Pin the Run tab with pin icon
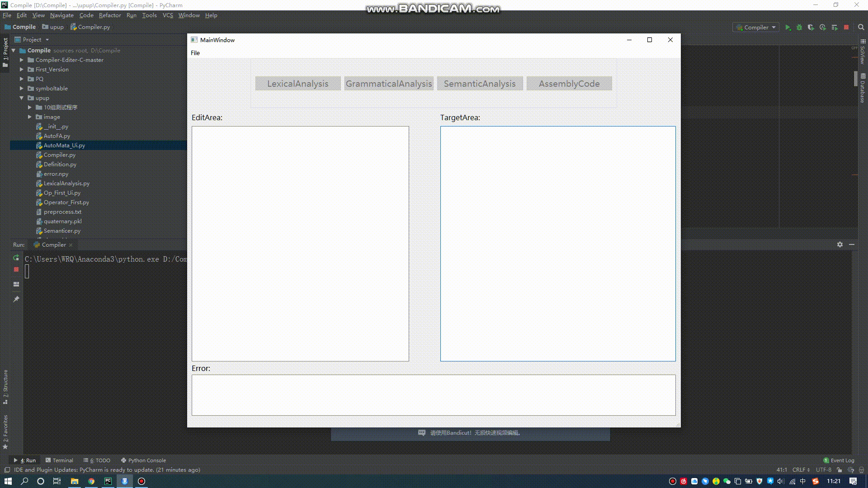The height and width of the screenshot is (488, 868). point(16,299)
